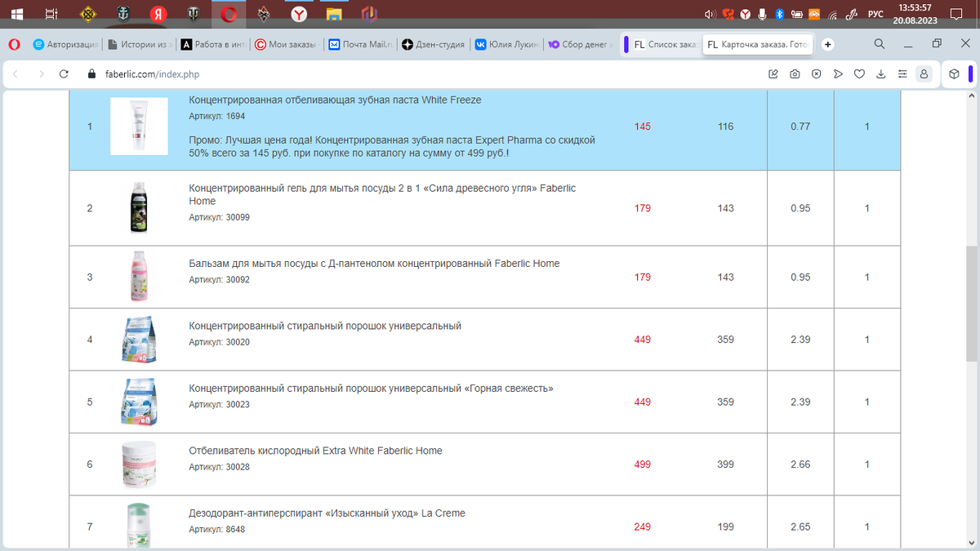Click Бальзам для мытья посуды product name
This screenshot has height=551, width=980.
click(x=374, y=264)
